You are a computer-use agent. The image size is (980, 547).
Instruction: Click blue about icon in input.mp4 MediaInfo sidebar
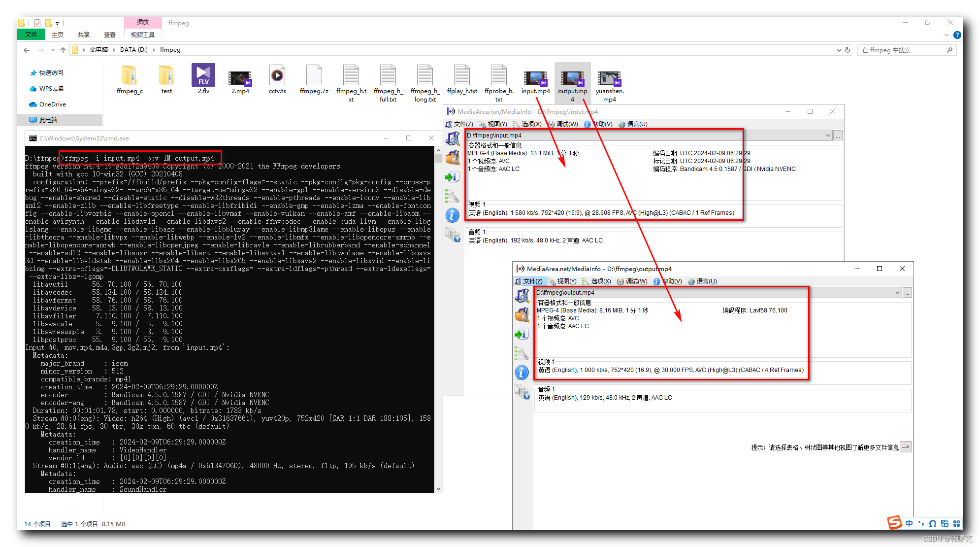click(x=453, y=215)
